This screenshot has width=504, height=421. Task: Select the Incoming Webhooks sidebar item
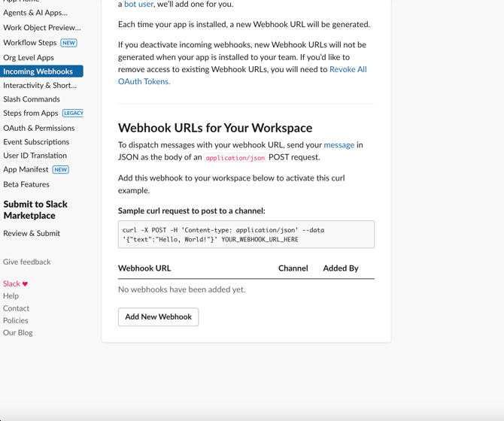(38, 71)
